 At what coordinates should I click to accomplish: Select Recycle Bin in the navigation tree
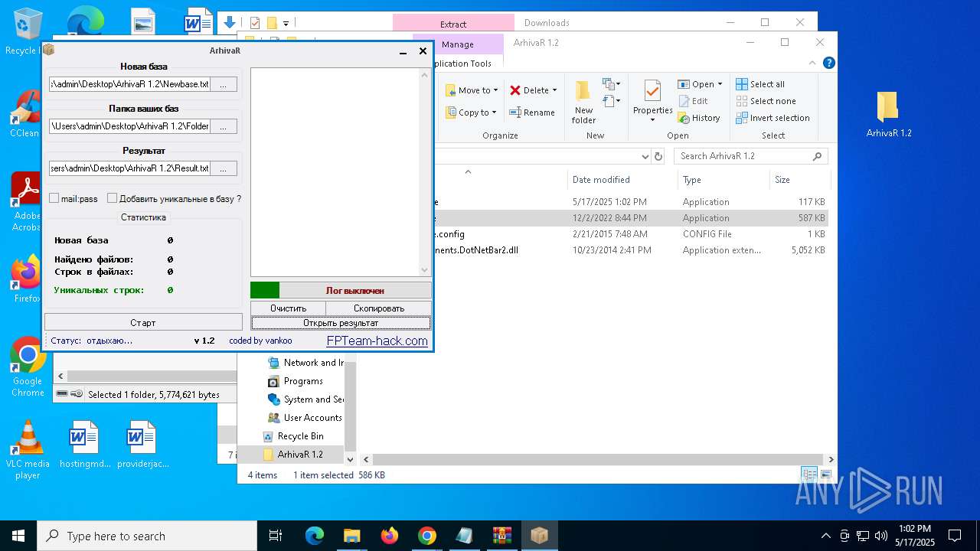[x=300, y=436]
